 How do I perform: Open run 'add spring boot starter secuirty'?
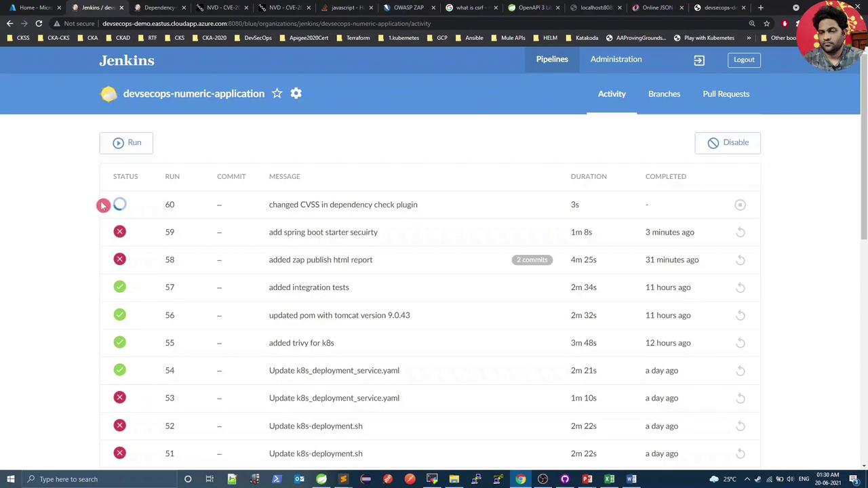[323, 232]
